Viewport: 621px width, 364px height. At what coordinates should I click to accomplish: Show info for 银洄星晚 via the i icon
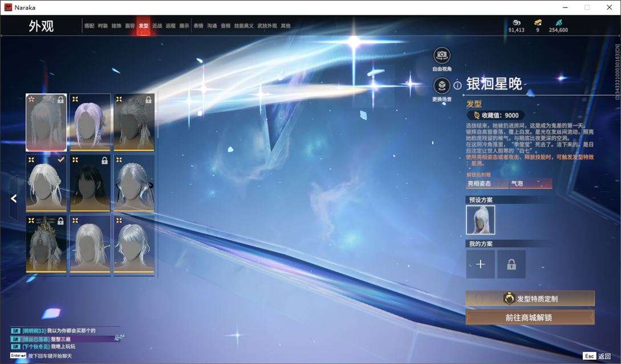click(x=457, y=85)
